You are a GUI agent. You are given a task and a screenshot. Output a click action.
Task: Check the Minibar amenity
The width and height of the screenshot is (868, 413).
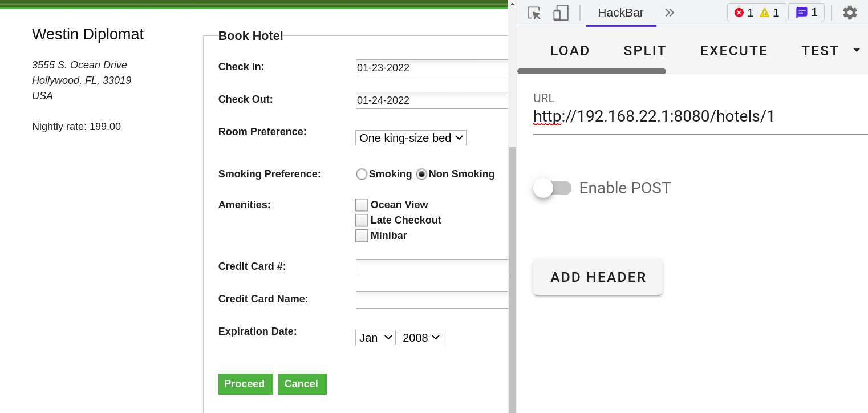tap(362, 236)
